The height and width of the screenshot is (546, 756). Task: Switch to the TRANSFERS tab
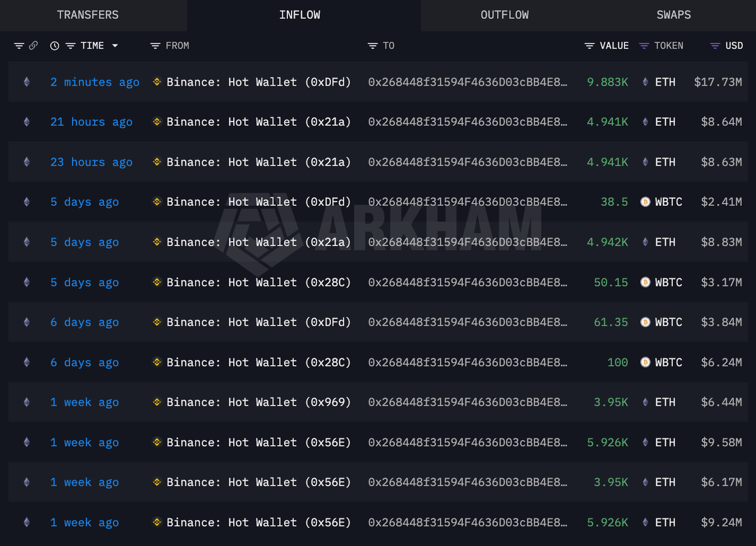point(88,15)
